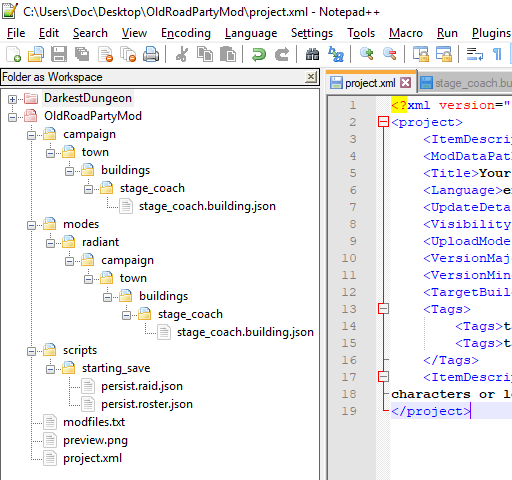The width and height of the screenshot is (512, 480).
Task: Click line number 19 in margin
Action: 349,411
